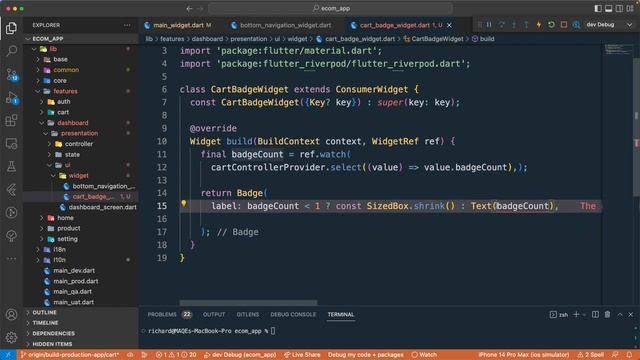Navigate back with the title bar arrow
This screenshot has height=360, width=640.
(189, 8)
